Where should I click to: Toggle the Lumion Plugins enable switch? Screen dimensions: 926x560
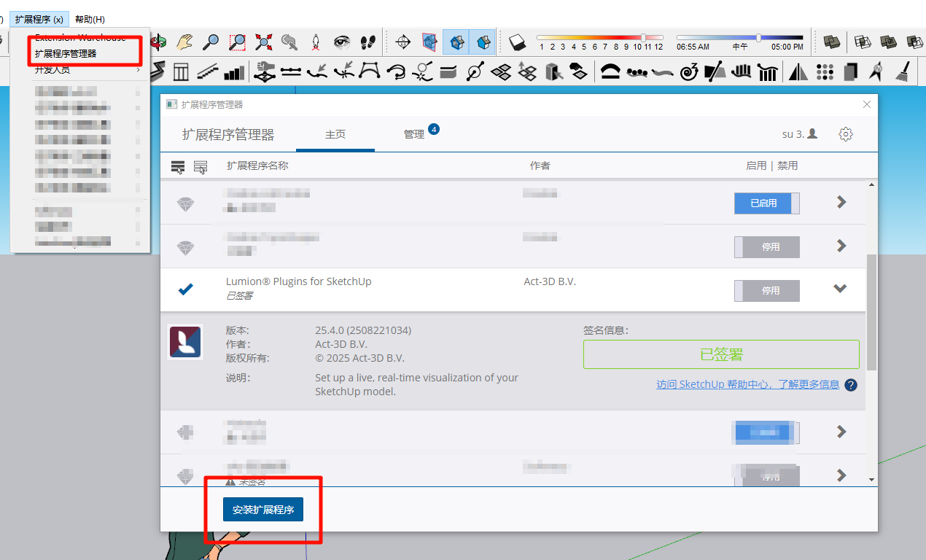(766, 290)
